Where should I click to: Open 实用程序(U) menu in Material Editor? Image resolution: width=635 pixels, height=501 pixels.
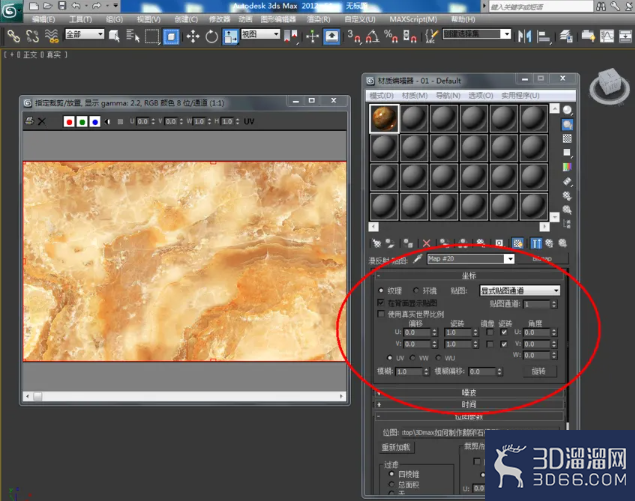[x=520, y=96]
